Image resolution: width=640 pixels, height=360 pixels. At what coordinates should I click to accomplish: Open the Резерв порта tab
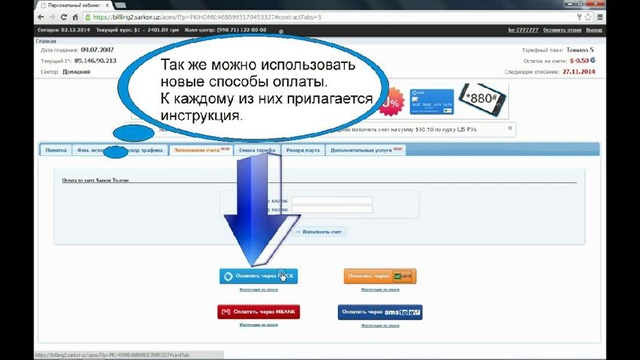[x=303, y=150]
